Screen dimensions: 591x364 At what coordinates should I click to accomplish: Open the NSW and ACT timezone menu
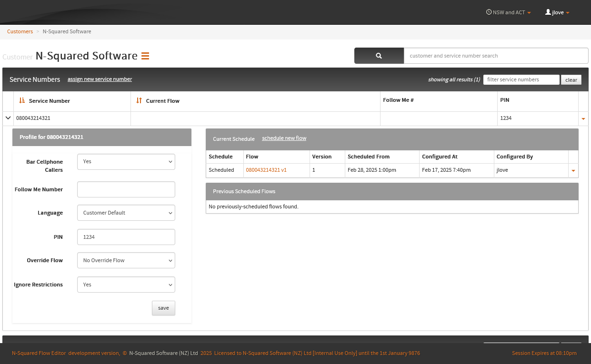[508, 12]
